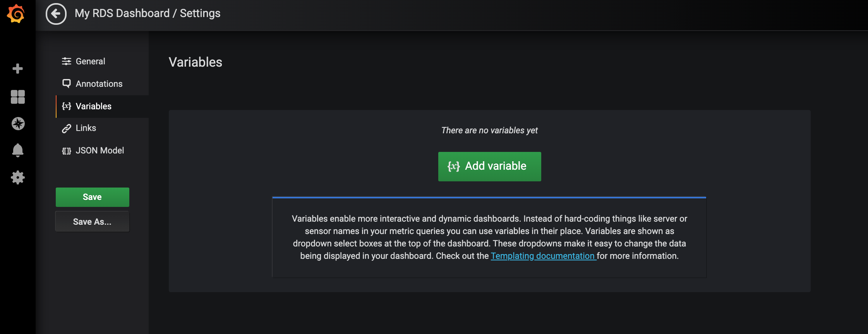This screenshot has width=868, height=334.
Task: Open the Explore compass icon
Action: (x=18, y=124)
